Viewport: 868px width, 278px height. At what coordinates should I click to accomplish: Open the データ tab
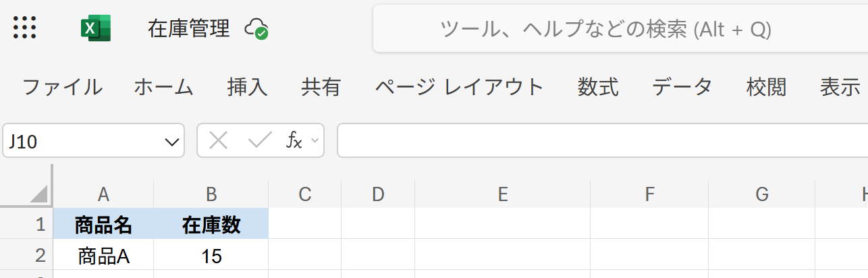tap(682, 87)
